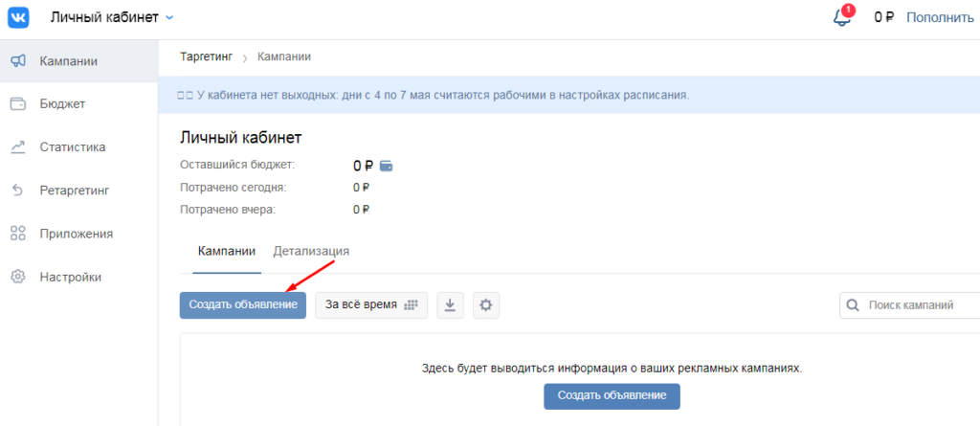Click the Настройки gear sidebar icon
980x426 pixels.
tap(17, 277)
